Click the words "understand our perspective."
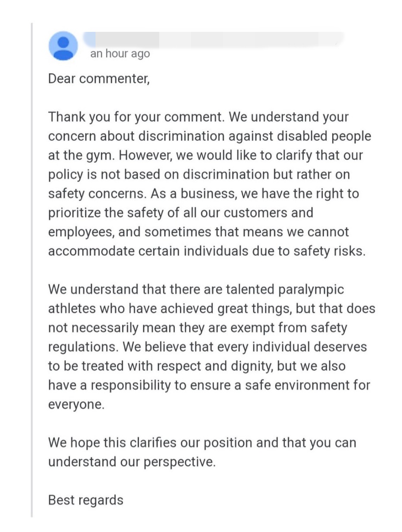Image resolution: width=402 pixels, height=532 pixels. [x=132, y=462]
